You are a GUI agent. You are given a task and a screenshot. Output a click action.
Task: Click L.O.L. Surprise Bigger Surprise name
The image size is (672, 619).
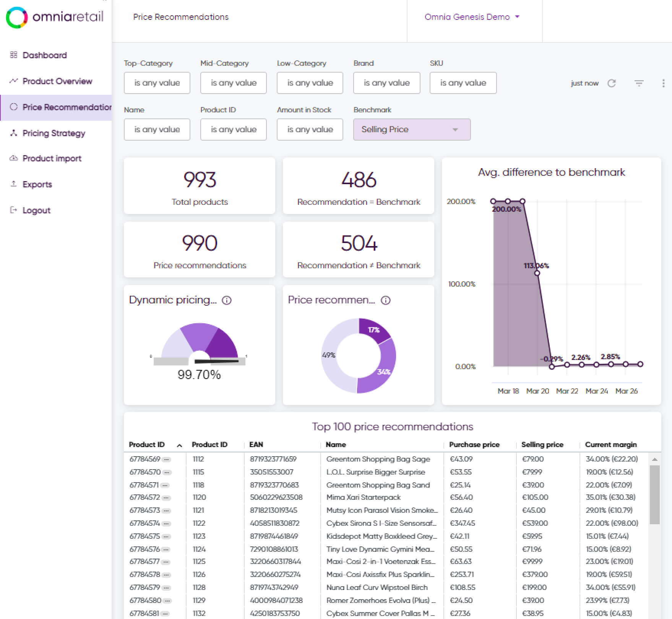[376, 472]
